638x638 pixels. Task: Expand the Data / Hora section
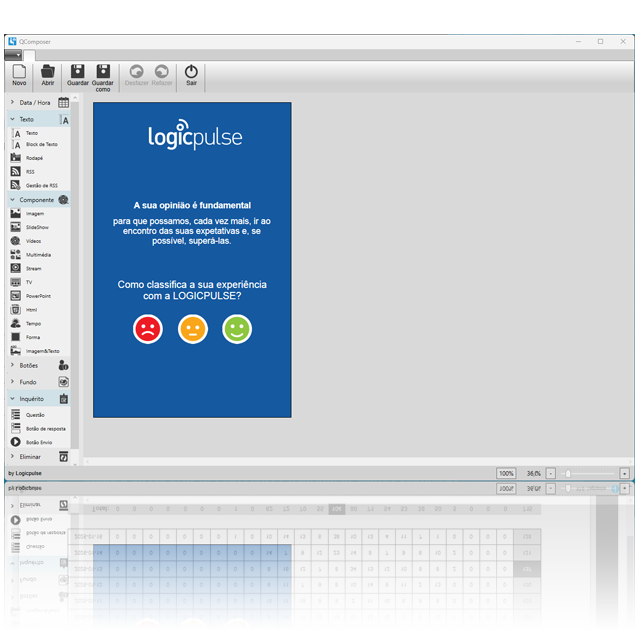coord(39,103)
